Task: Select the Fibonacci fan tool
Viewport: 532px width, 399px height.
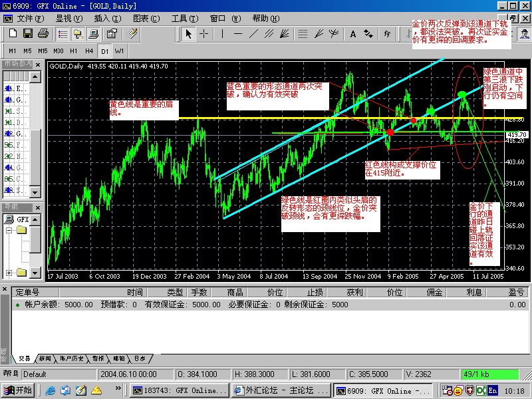Action: click(319, 34)
